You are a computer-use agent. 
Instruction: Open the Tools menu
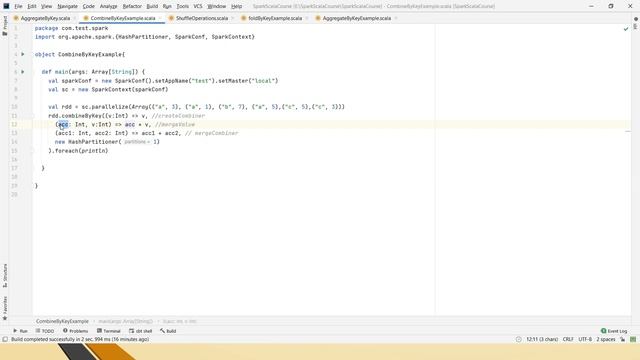(182, 7)
